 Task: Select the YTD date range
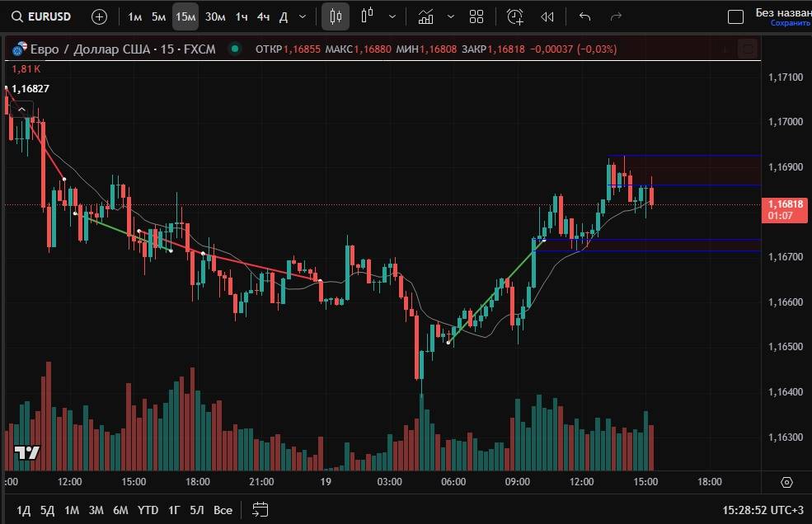point(148,510)
